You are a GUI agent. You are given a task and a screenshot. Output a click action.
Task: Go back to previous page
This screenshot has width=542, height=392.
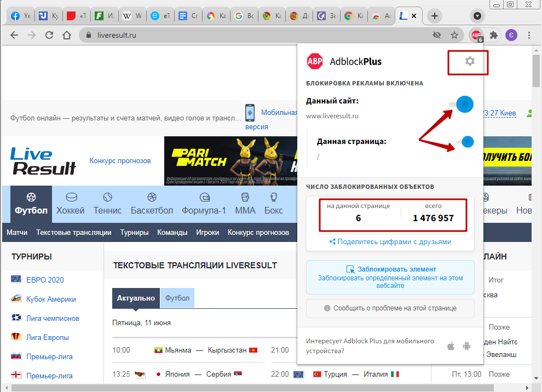[14, 35]
